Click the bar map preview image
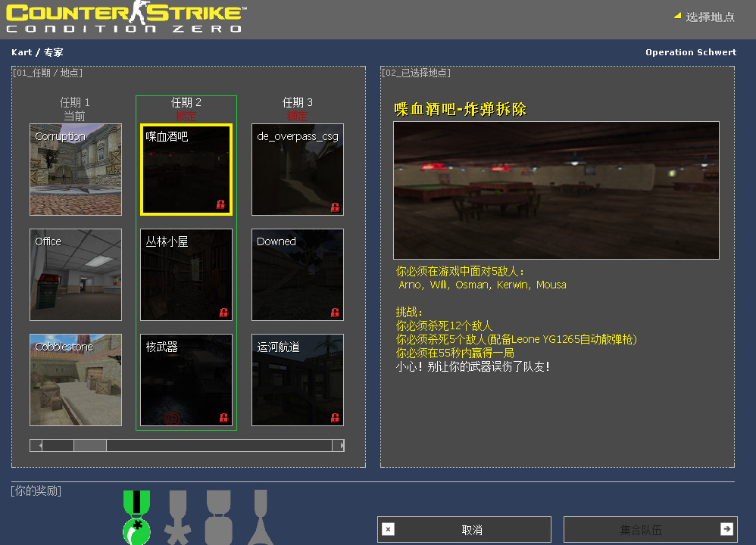Viewport: 756px width, 545px height. point(556,190)
